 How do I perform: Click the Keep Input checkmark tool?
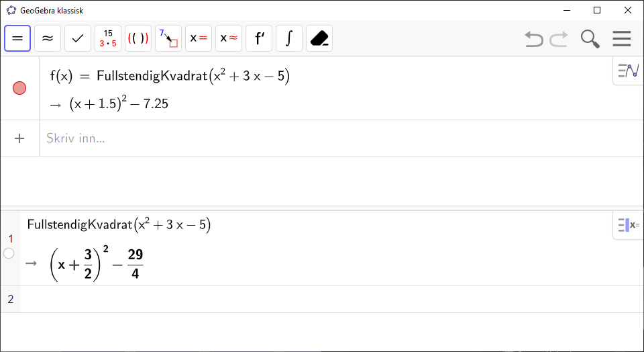point(78,38)
